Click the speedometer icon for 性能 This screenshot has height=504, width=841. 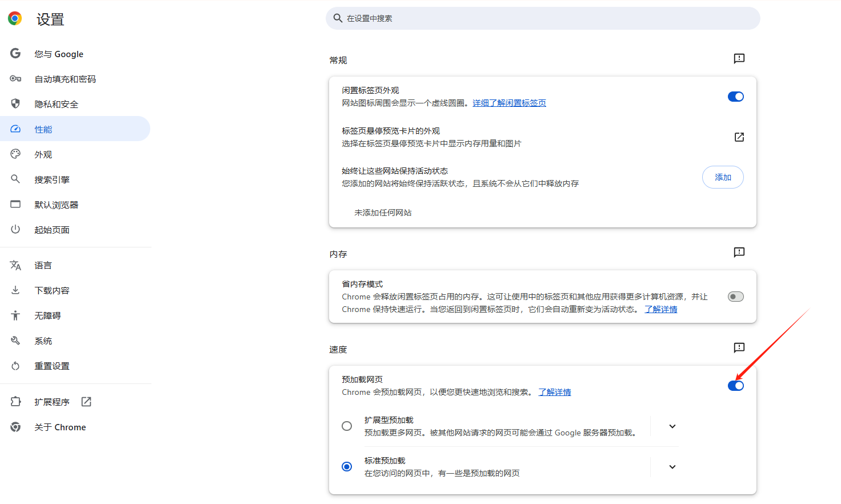(15, 129)
